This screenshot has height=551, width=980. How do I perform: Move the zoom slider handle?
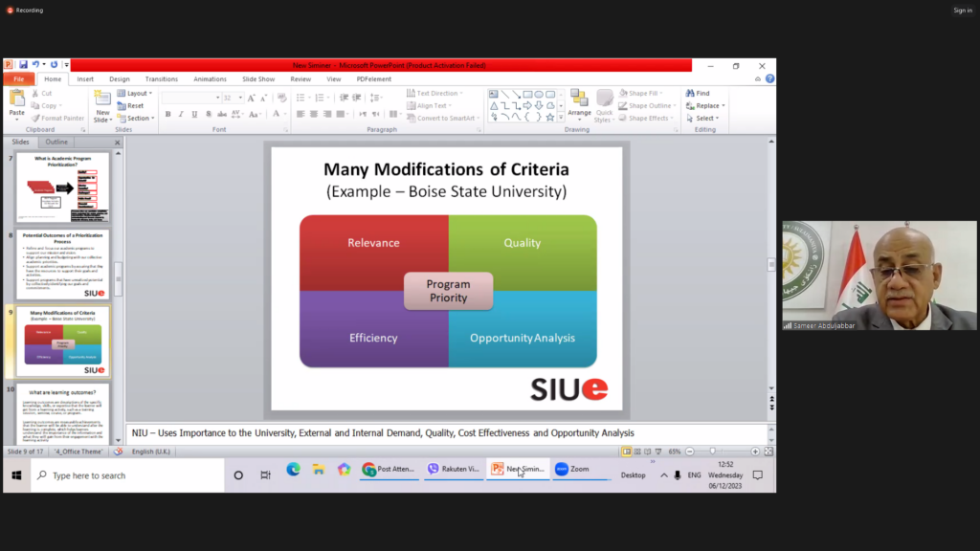point(712,452)
